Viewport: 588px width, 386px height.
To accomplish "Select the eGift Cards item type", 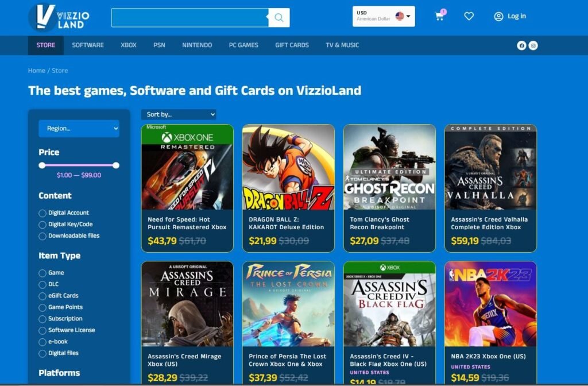I will [x=42, y=296].
